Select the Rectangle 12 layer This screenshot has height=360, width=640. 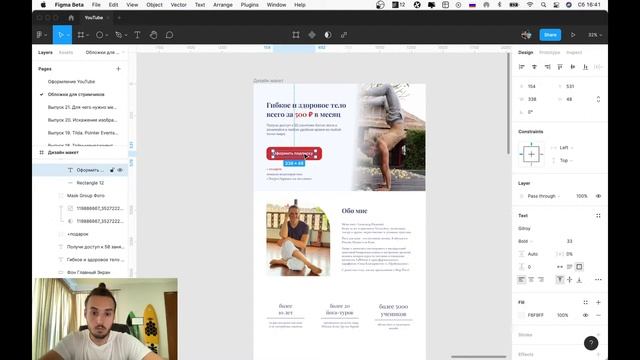pos(90,183)
